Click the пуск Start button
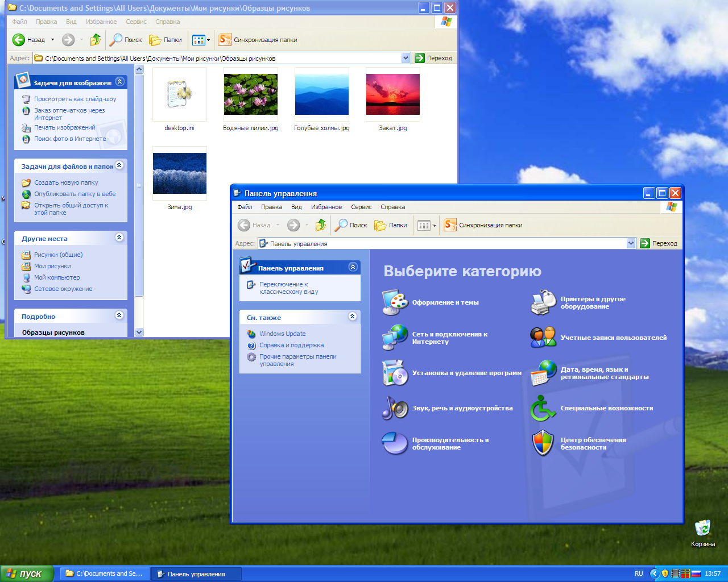The width and height of the screenshot is (728, 582). [26, 573]
